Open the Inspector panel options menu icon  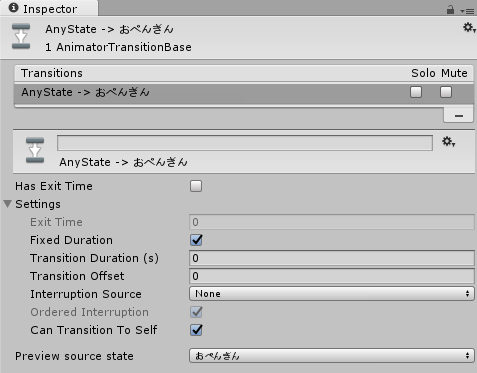pyautogui.click(x=467, y=11)
